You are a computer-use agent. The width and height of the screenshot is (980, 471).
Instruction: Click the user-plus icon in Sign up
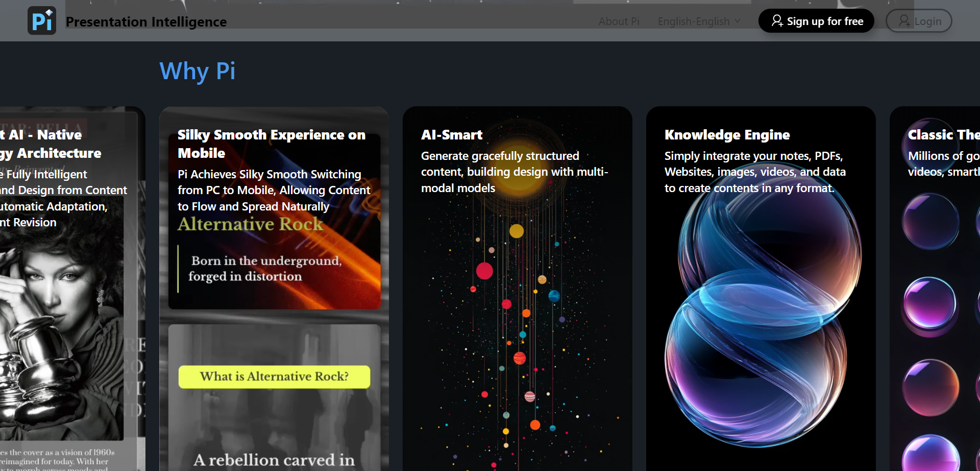point(777,21)
